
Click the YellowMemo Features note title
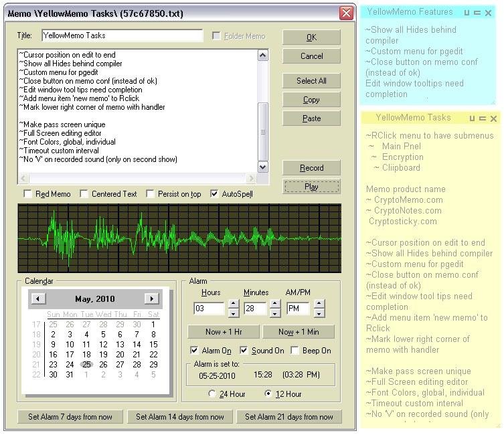[410, 12]
